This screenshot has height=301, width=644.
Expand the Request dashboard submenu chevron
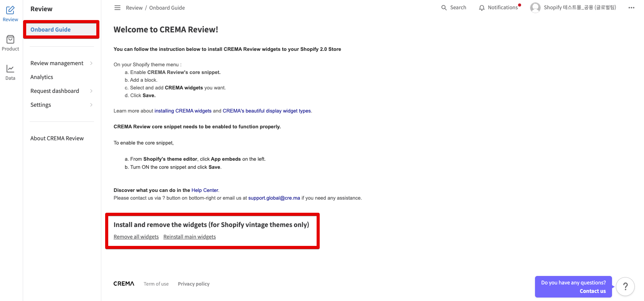(91, 91)
